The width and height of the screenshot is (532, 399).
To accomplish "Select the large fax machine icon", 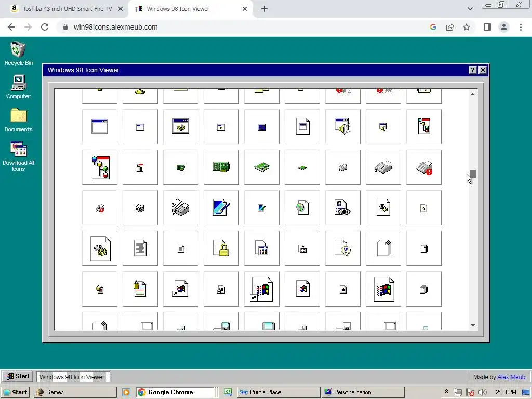I will point(383,167).
